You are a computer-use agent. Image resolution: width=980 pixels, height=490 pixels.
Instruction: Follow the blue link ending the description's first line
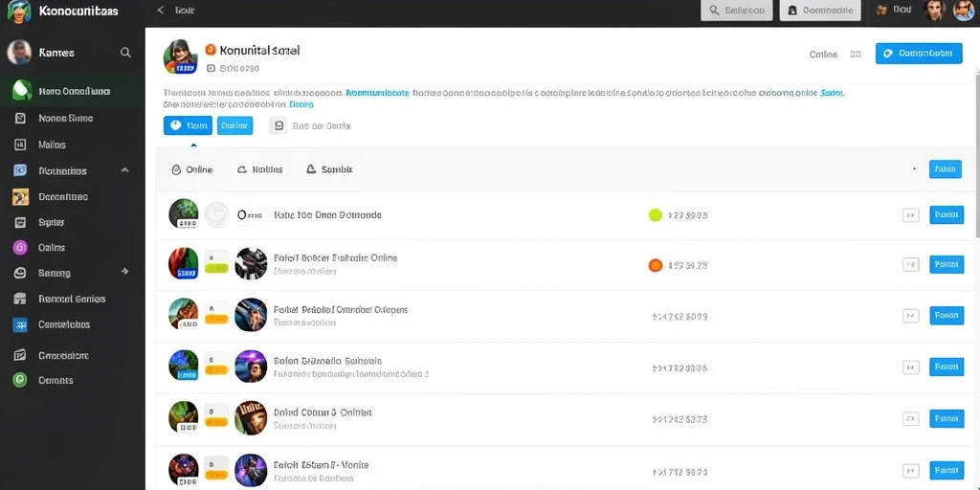[x=831, y=93]
